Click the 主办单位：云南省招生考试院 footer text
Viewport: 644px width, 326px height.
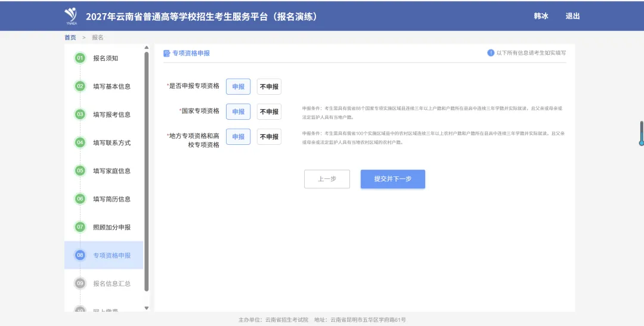point(273,320)
